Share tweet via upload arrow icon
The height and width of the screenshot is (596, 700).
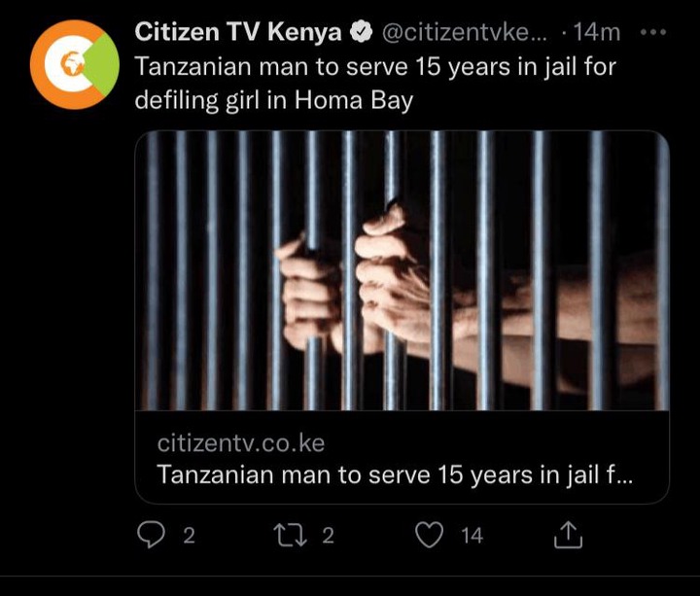click(x=569, y=535)
